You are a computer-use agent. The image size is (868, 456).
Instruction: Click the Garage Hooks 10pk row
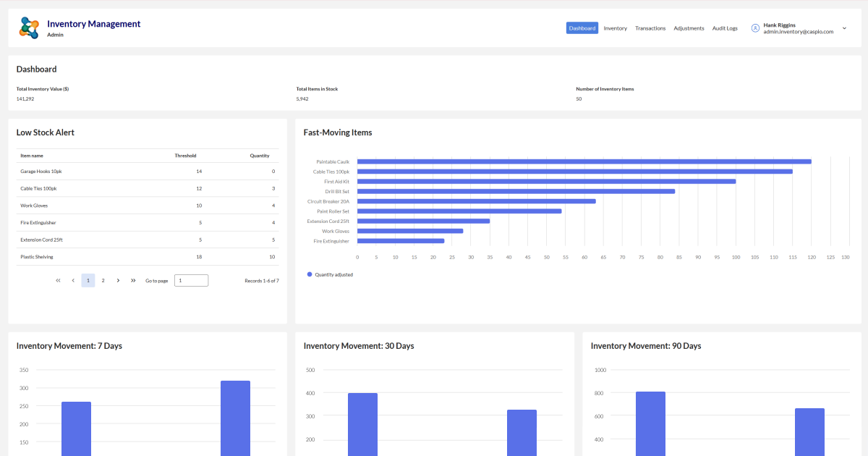pos(148,172)
